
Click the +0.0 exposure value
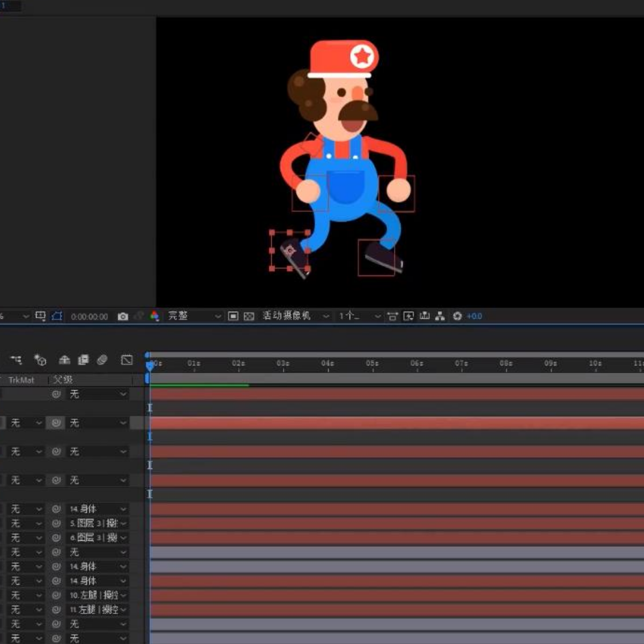click(x=474, y=316)
